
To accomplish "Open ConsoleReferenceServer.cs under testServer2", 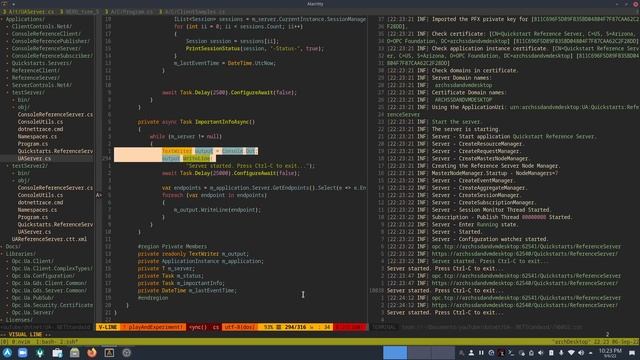I will [55, 188].
